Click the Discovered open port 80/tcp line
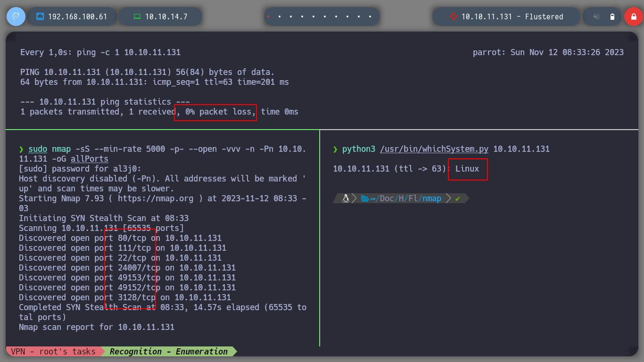 [120, 238]
